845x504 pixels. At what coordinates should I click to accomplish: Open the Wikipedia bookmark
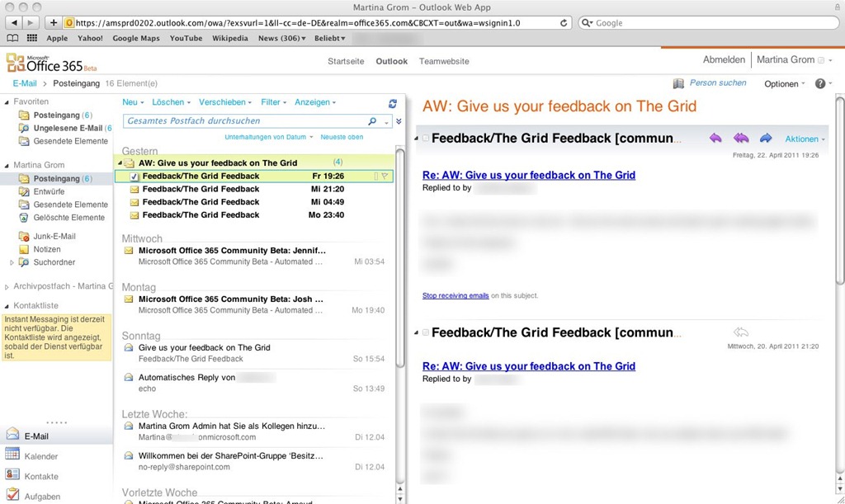[230, 38]
